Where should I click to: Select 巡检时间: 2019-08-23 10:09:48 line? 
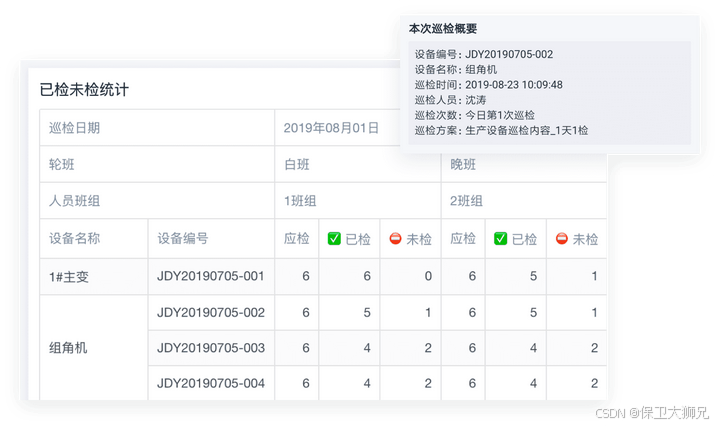tap(489, 84)
